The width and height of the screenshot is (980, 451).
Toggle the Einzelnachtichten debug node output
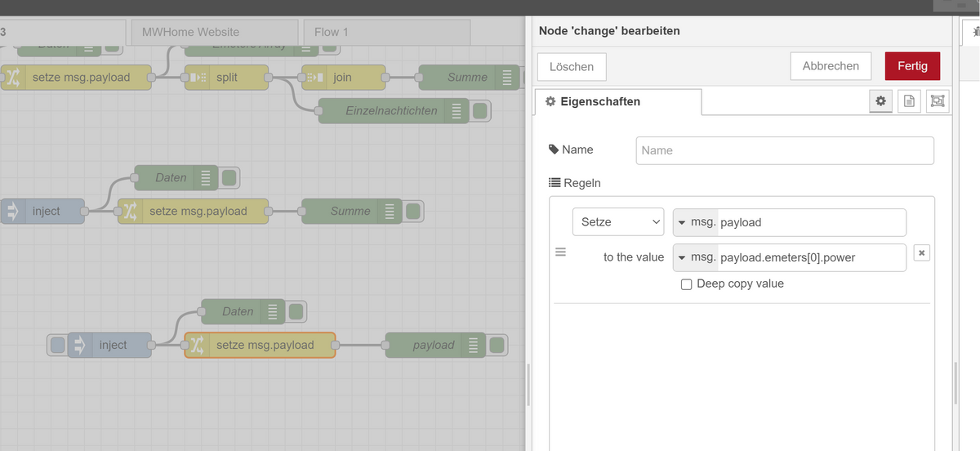[x=480, y=111]
